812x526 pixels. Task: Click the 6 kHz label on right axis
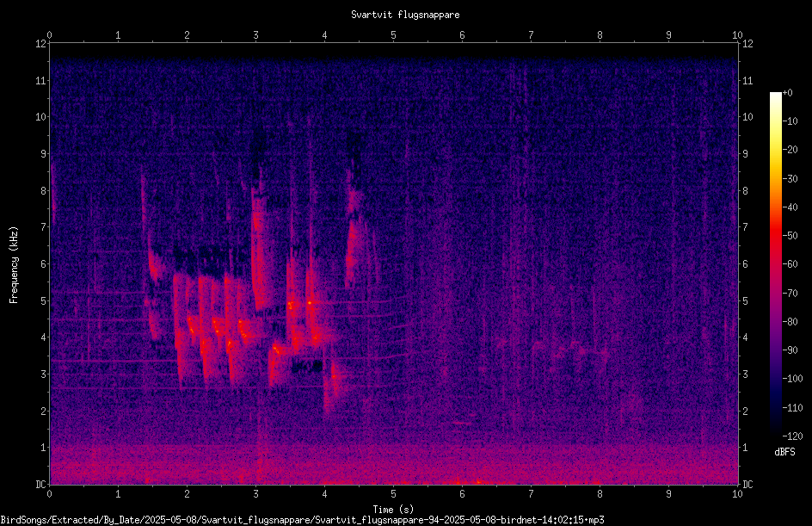tap(745, 264)
